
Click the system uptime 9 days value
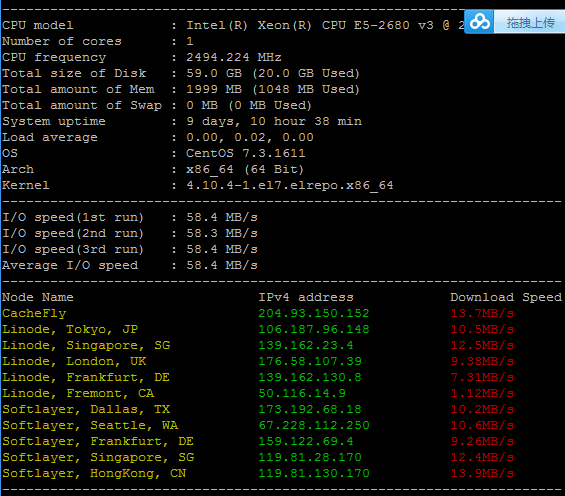click(274, 121)
